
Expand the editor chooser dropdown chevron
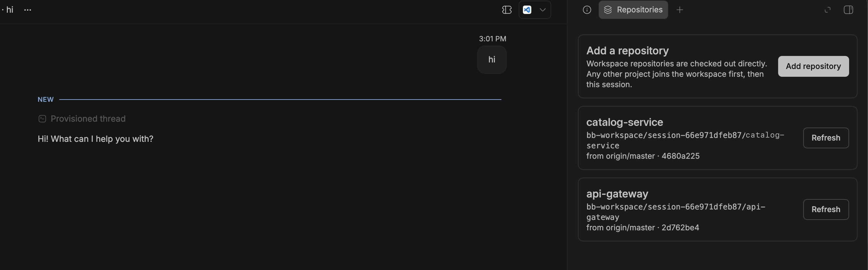coord(542,10)
